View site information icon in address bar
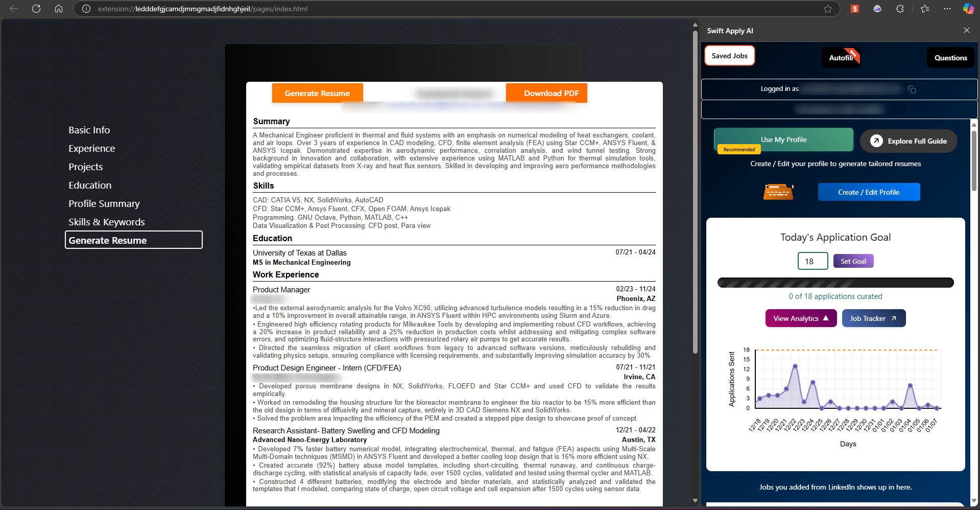980x510 pixels. pyautogui.click(x=86, y=9)
